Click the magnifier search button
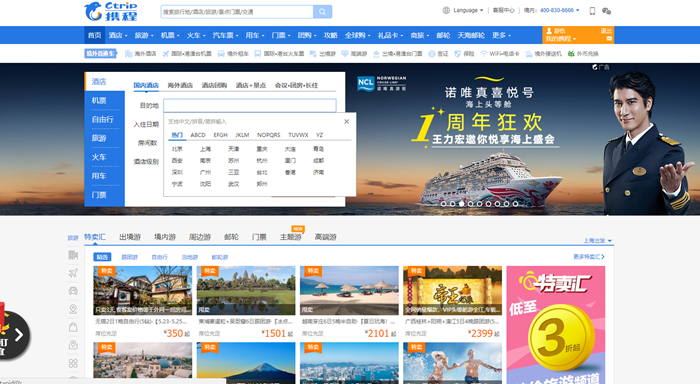Screen dimensions: 700x384 point(322,12)
